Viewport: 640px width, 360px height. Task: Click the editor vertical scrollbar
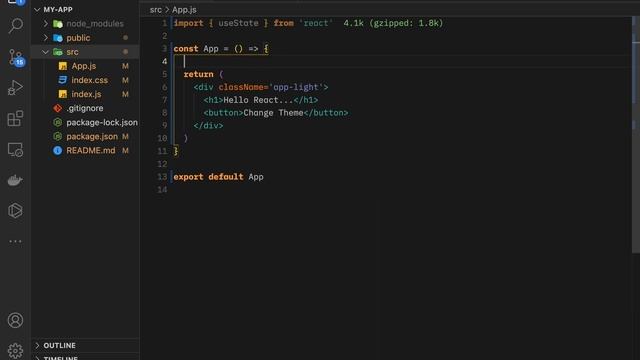tap(636, 135)
